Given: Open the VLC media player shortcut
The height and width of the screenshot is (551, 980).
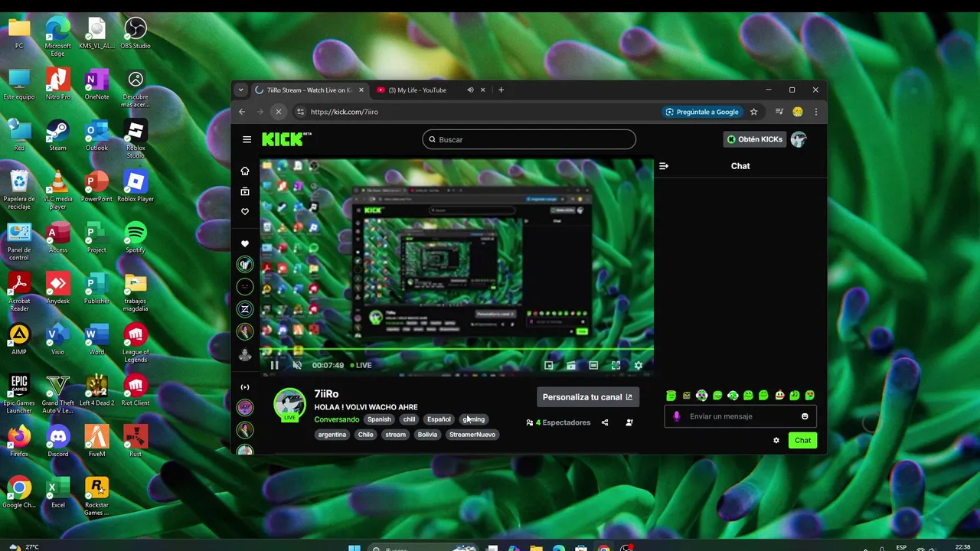Looking at the screenshot, I should click(x=57, y=189).
